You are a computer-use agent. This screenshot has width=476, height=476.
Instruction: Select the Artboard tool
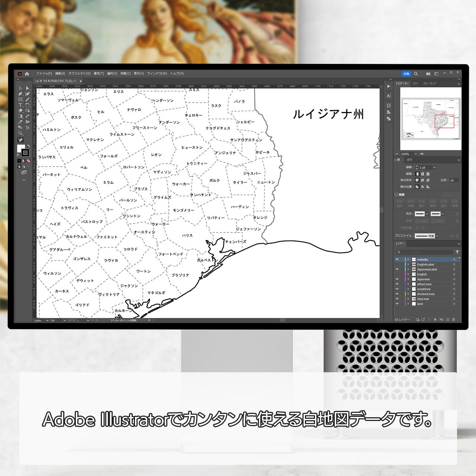click(28, 128)
